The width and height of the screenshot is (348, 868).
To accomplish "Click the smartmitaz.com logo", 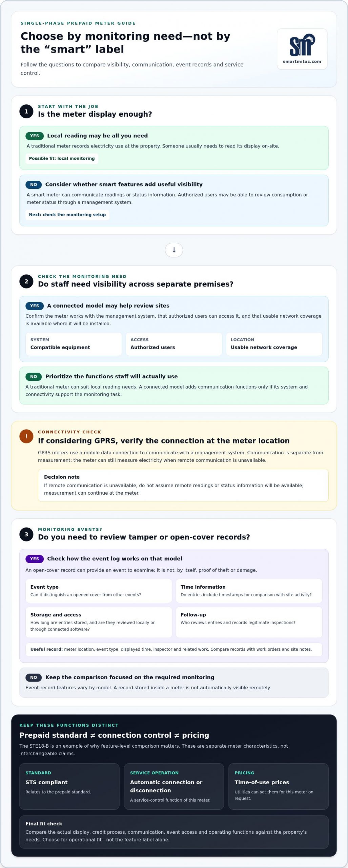I will (x=302, y=49).
